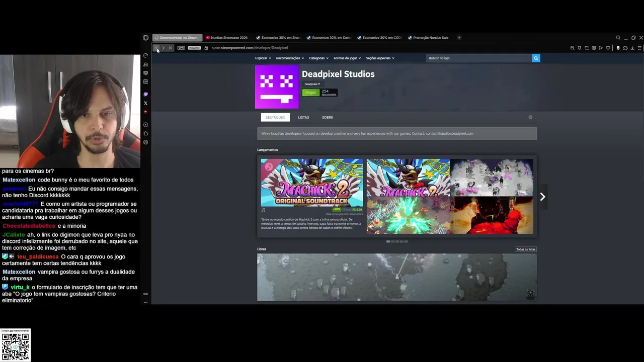This screenshot has width=644, height=362.
Task: Open a new browser tab with plus
Action: click(459, 38)
